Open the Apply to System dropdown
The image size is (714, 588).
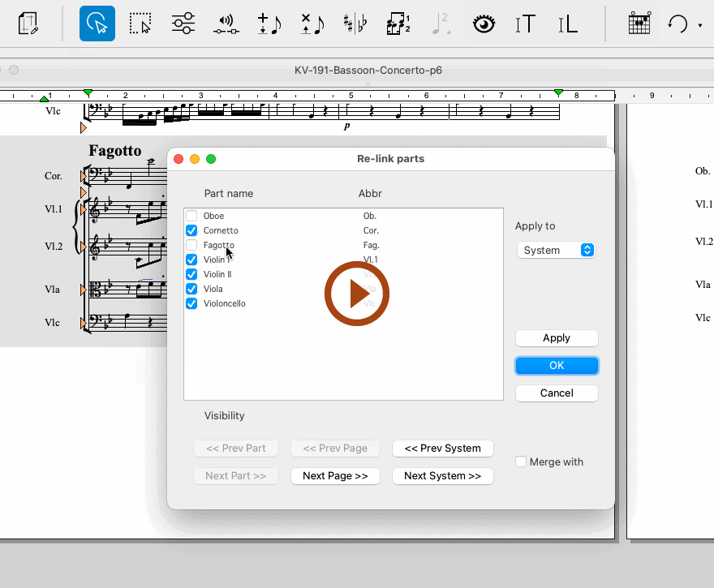[557, 250]
